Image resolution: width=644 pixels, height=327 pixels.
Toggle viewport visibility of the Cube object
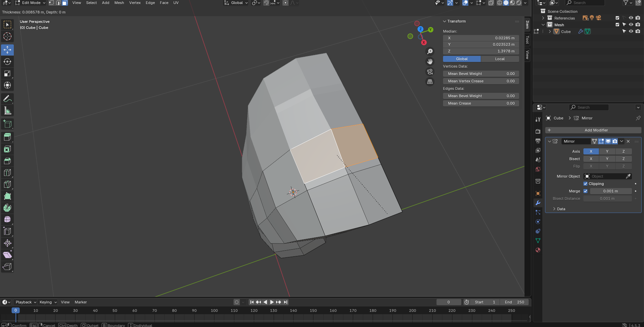pyautogui.click(x=631, y=31)
